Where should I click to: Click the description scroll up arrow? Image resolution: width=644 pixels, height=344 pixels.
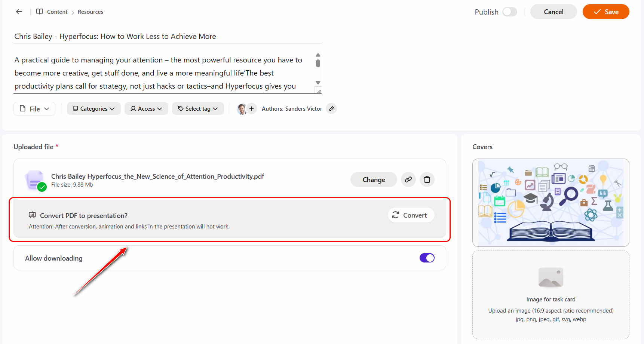[x=318, y=55]
